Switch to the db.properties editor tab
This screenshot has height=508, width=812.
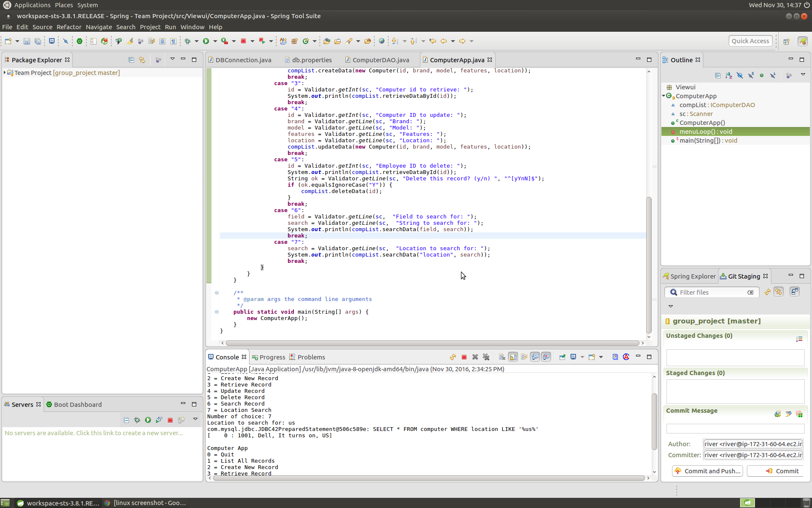coord(308,60)
